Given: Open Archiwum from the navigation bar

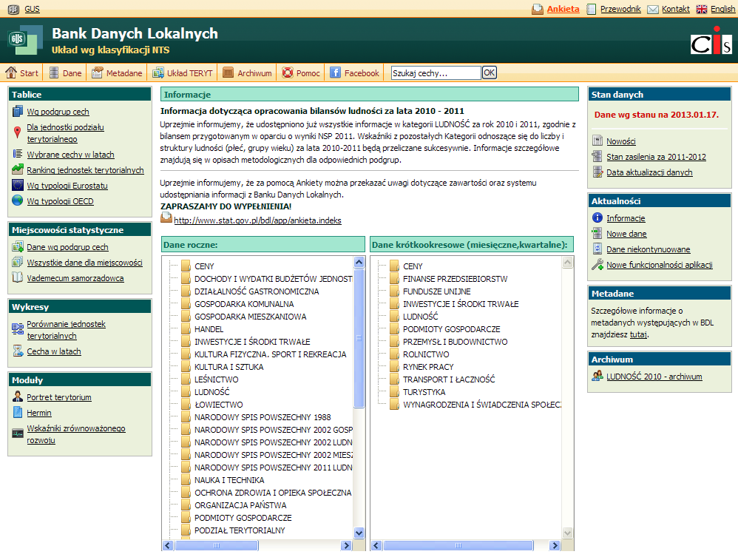Looking at the screenshot, I should [x=254, y=73].
